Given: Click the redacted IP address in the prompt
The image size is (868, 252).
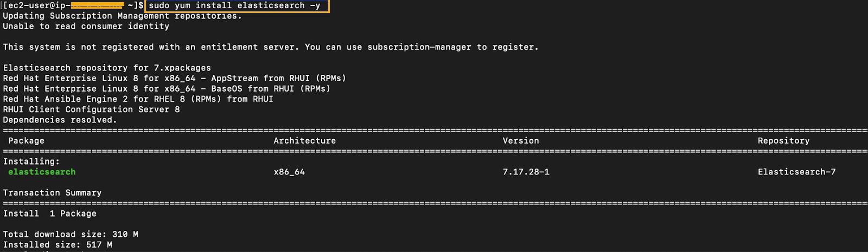Looking at the screenshot, I should coord(98,6).
